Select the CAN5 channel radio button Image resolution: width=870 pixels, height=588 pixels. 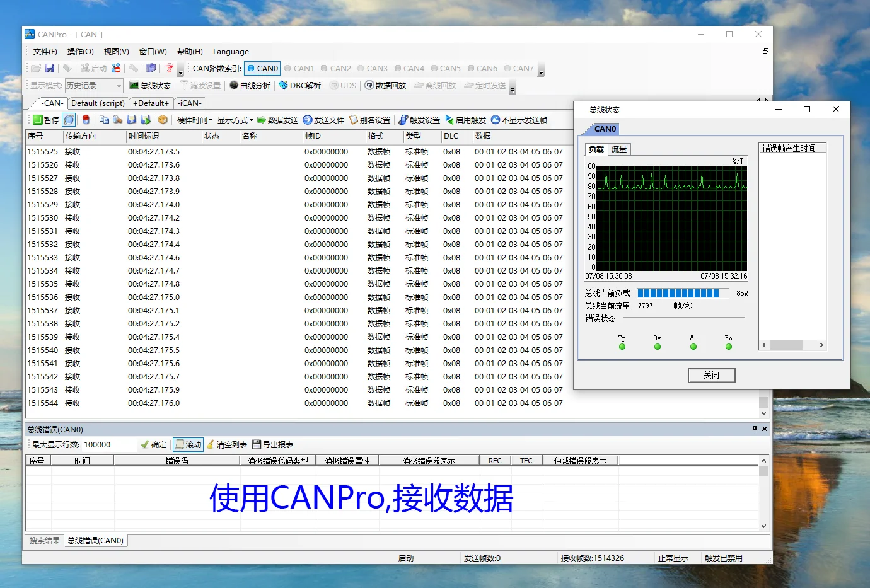tap(446, 68)
